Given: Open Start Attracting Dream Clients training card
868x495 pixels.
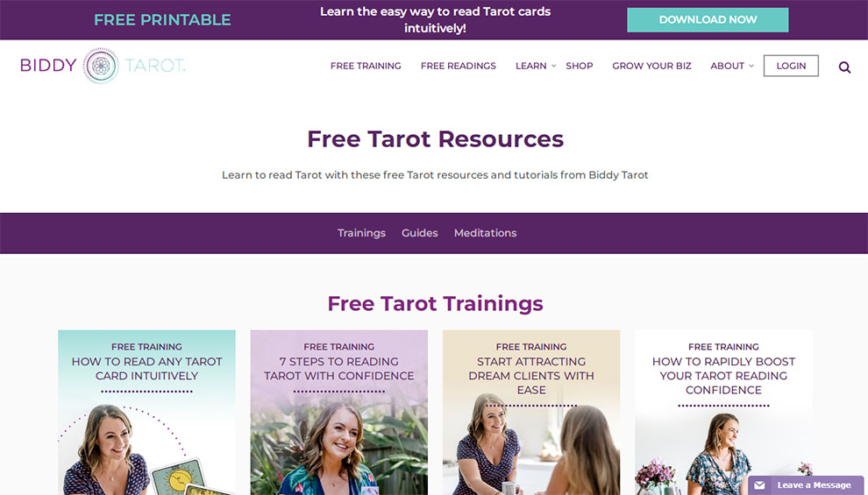Looking at the screenshot, I should click(x=531, y=413).
